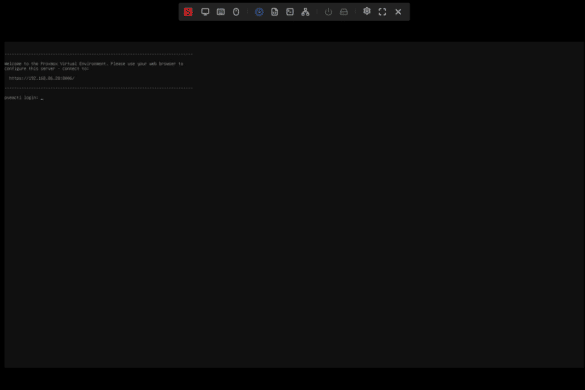The width and height of the screenshot is (585, 390).
Task: Click the mouse settings icon
Action: pyautogui.click(x=236, y=12)
